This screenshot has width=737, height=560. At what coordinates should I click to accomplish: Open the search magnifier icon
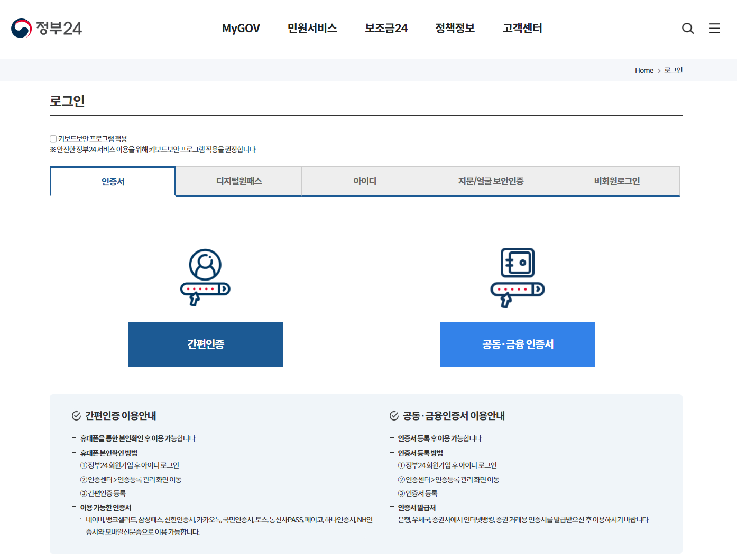coord(688,28)
